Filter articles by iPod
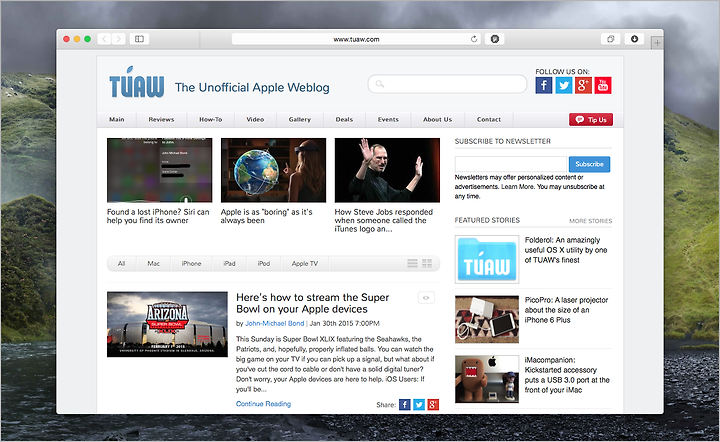Screen dimensions: 720x442 tap(264, 263)
